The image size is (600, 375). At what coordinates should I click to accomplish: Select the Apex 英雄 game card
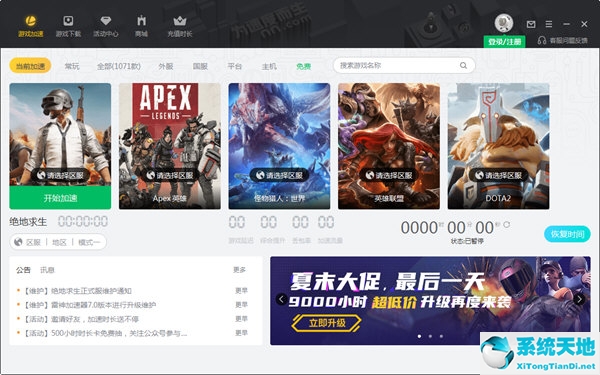[170, 146]
